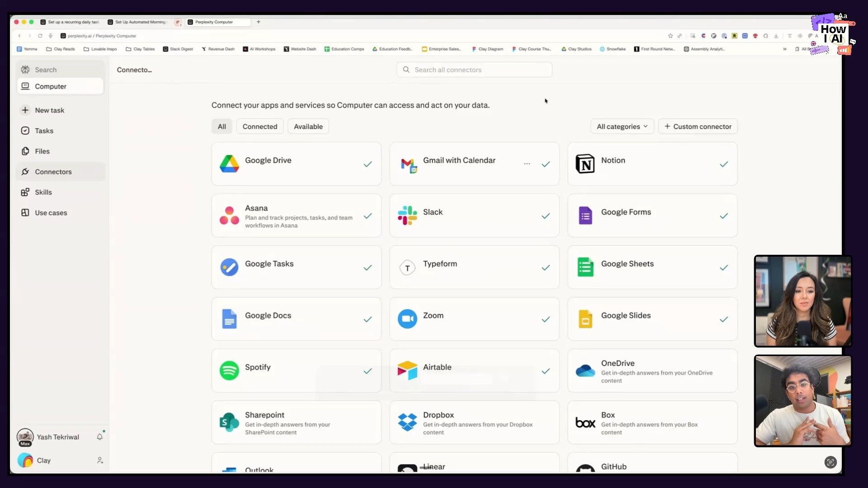Click the sidebar Search field
This screenshot has width=868, height=488.
tap(61, 70)
